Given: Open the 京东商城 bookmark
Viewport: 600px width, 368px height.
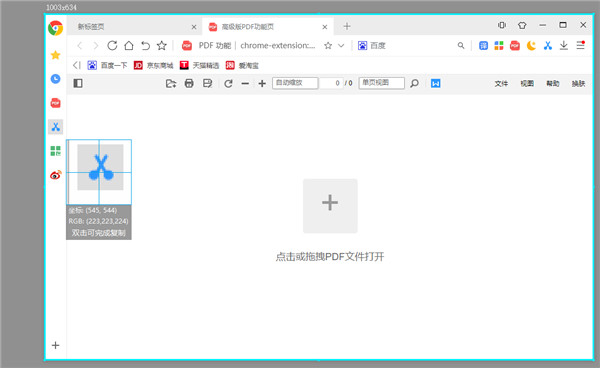Looking at the screenshot, I should tap(153, 65).
